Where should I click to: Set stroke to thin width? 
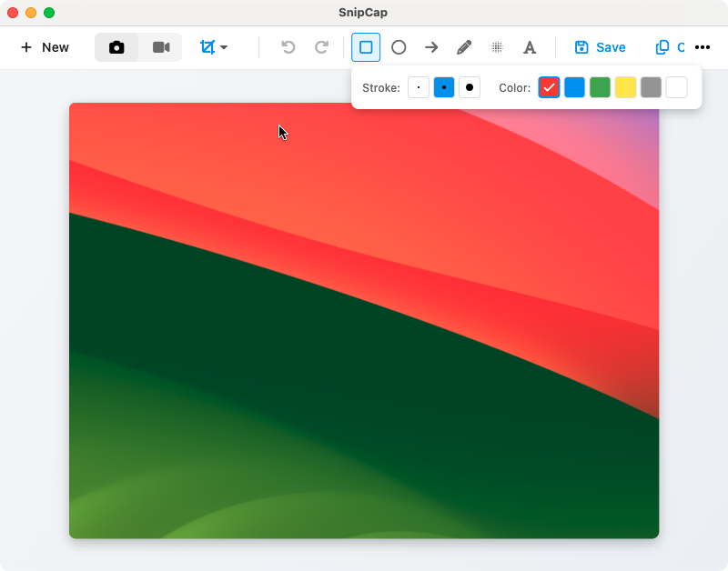tap(419, 87)
